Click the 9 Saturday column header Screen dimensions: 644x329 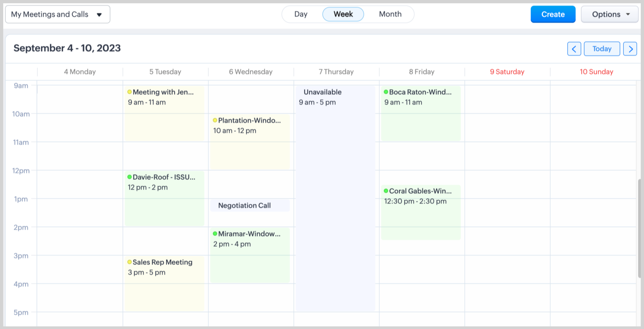click(507, 72)
